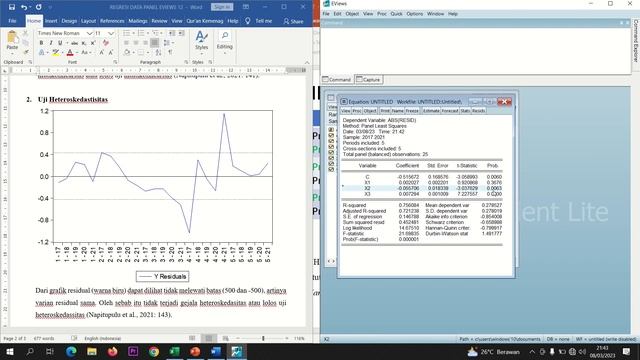Switch to the Capture tab in EViews

[x=368, y=79]
